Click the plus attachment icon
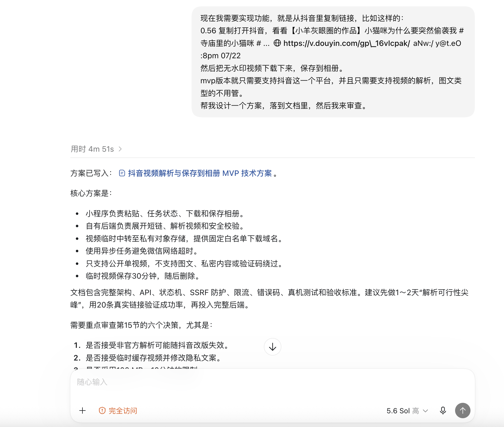 [82, 411]
